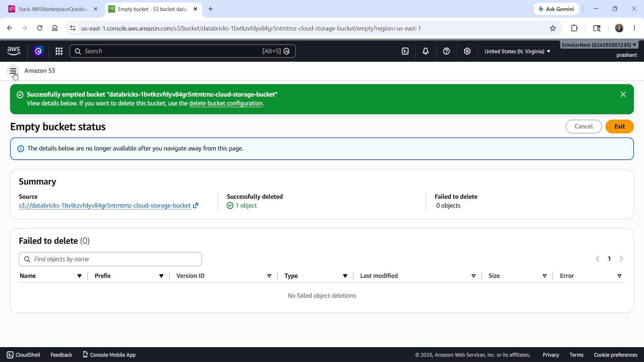The image size is (644, 362).
Task: Follow the delete bucket configuration link
Action: (226, 104)
